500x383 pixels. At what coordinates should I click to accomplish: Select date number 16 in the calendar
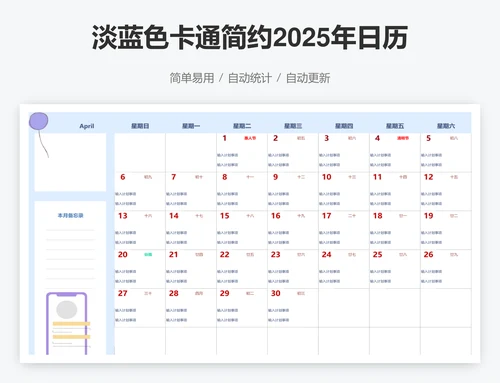(x=276, y=216)
